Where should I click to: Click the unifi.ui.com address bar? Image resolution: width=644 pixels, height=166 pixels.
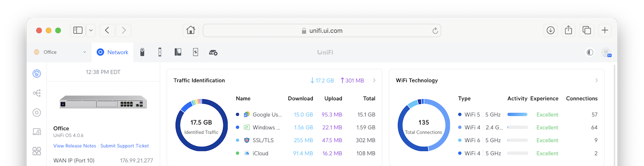[x=322, y=31]
